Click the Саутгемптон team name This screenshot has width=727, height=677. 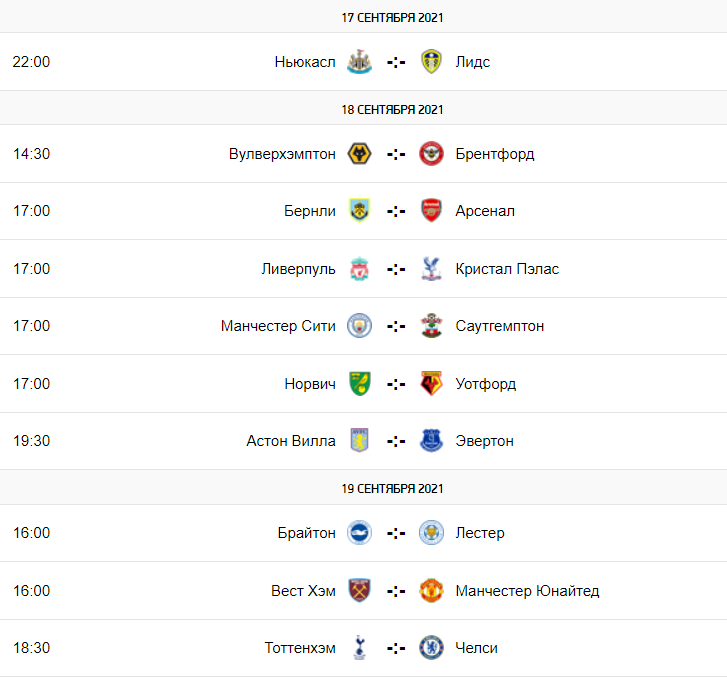point(500,326)
